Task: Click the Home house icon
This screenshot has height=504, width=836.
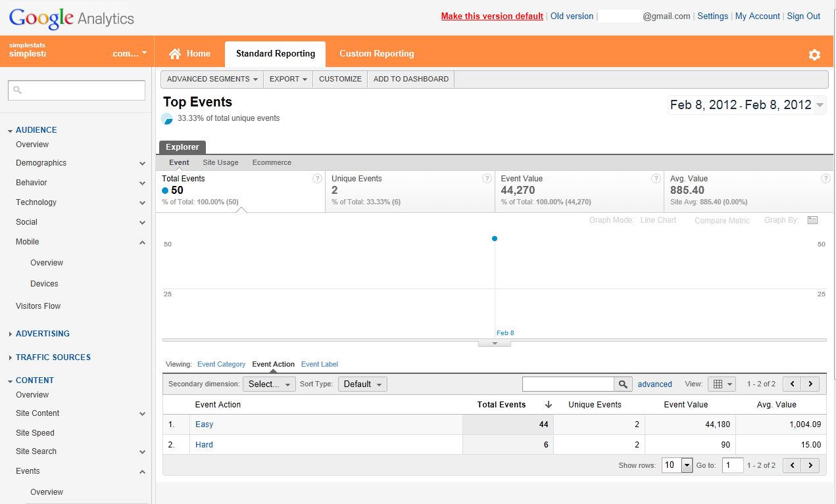Action: pyautogui.click(x=175, y=54)
